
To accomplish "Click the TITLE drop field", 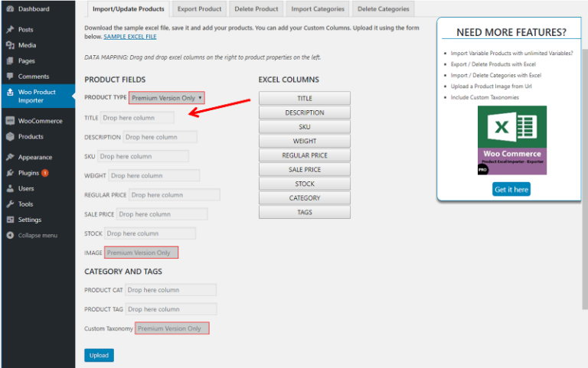I will click(137, 118).
